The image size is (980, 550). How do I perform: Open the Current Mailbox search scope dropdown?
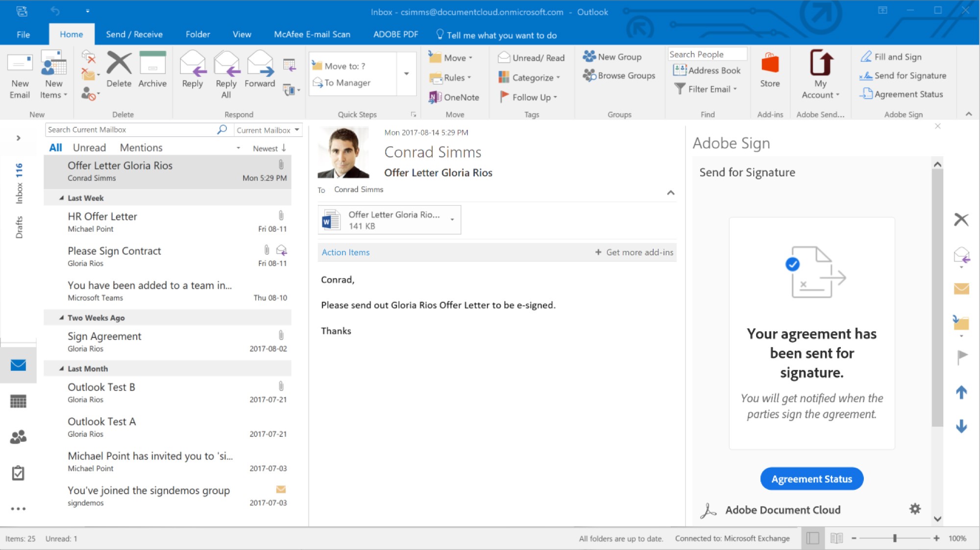pyautogui.click(x=268, y=130)
